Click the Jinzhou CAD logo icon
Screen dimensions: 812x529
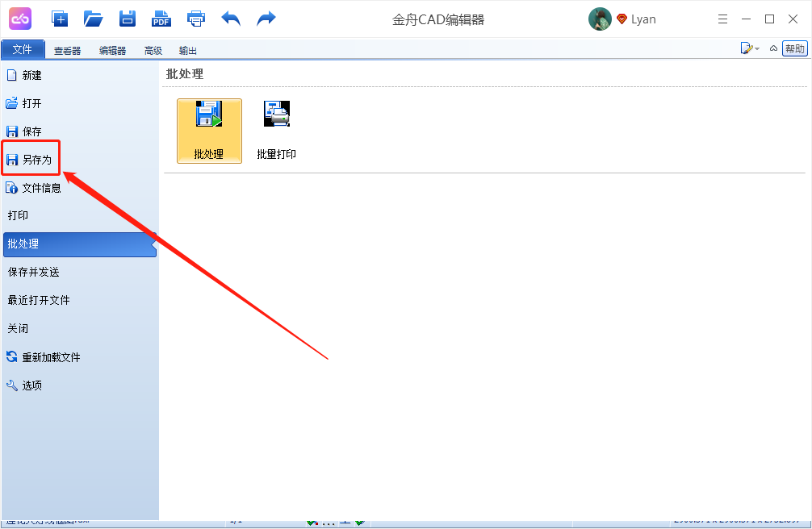point(19,18)
